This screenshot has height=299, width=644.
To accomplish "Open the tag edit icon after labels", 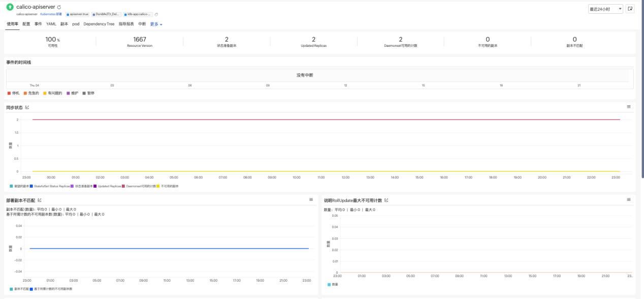I will 156,14.
